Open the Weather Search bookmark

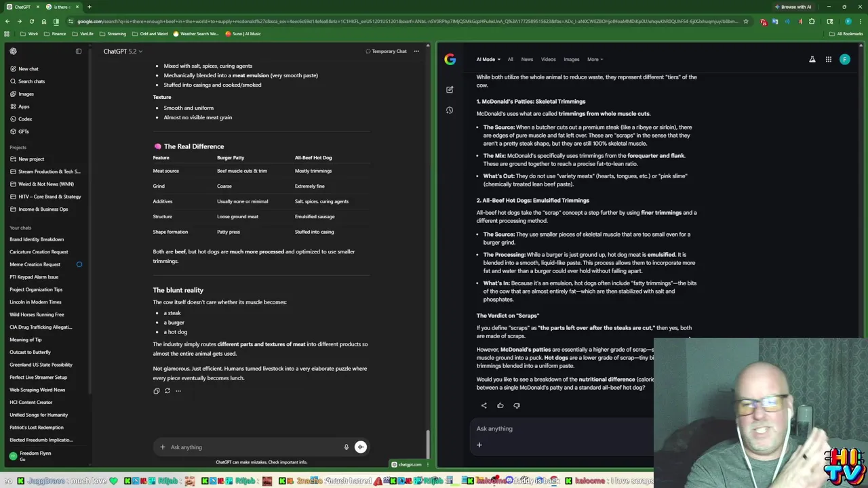[196, 33]
